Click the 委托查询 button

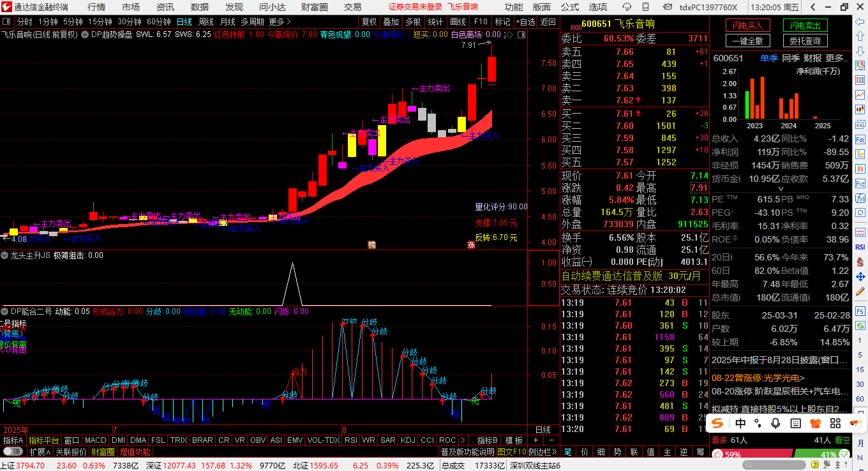click(805, 41)
